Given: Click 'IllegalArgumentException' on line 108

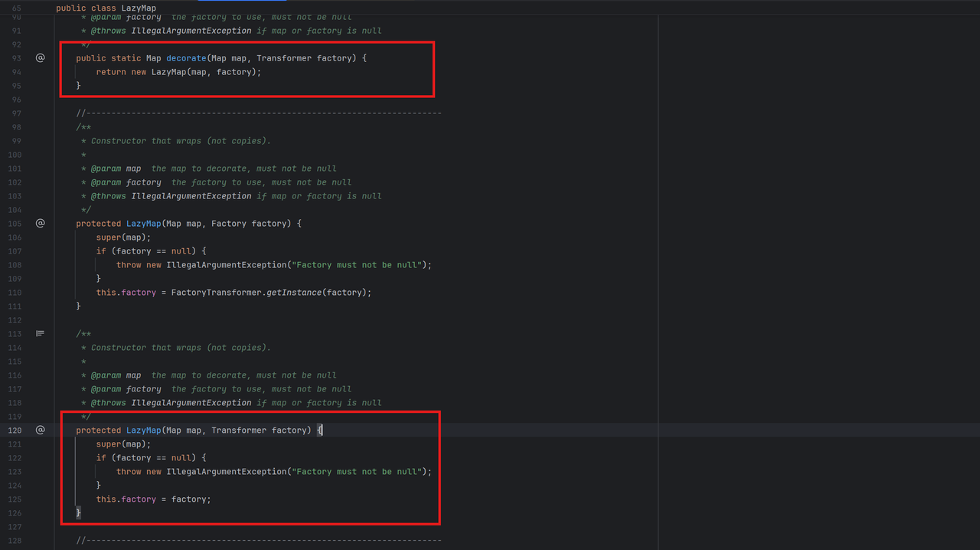Looking at the screenshot, I should [226, 265].
